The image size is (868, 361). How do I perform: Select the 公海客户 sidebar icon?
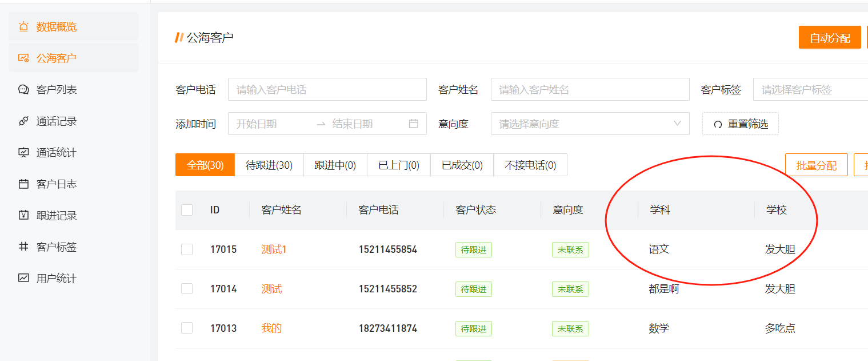(23, 58)
